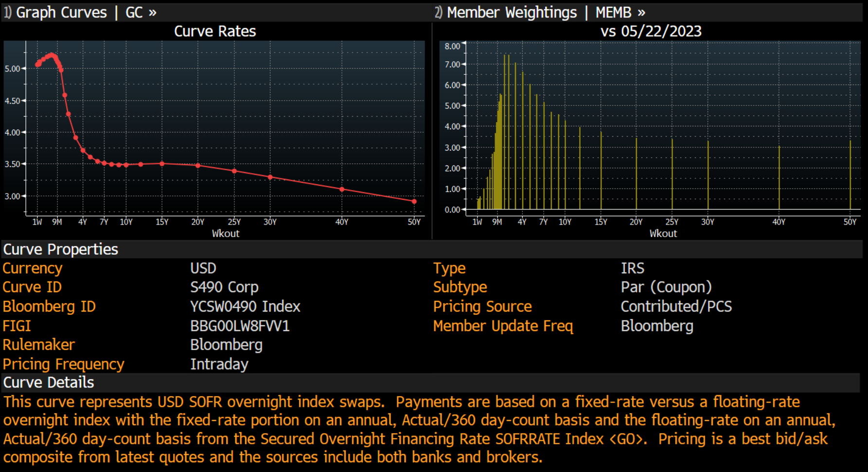Select the YCSW0490 Index value
Screen dimensions: 868x472
[x=245, y=307]
